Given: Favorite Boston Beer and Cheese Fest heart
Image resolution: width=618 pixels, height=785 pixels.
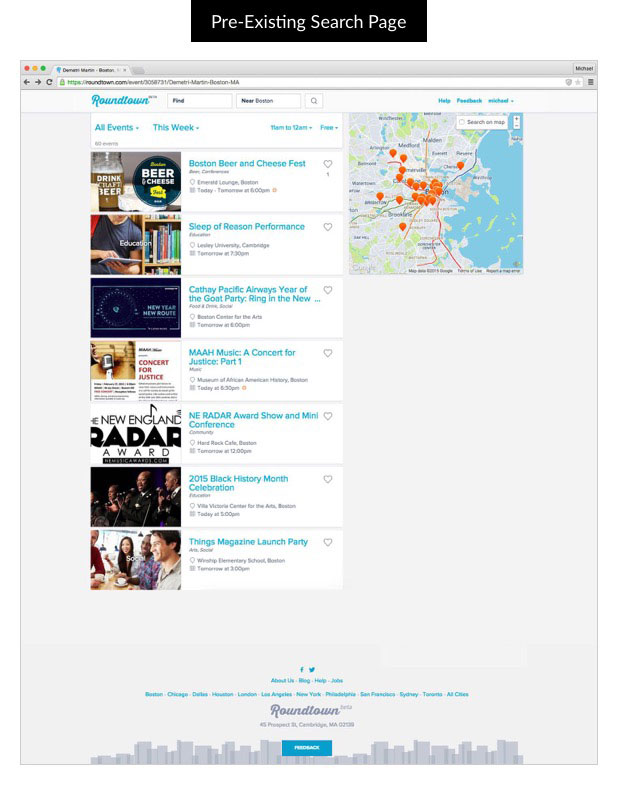Looking at the screenshot, I should (x=328, y=164).
